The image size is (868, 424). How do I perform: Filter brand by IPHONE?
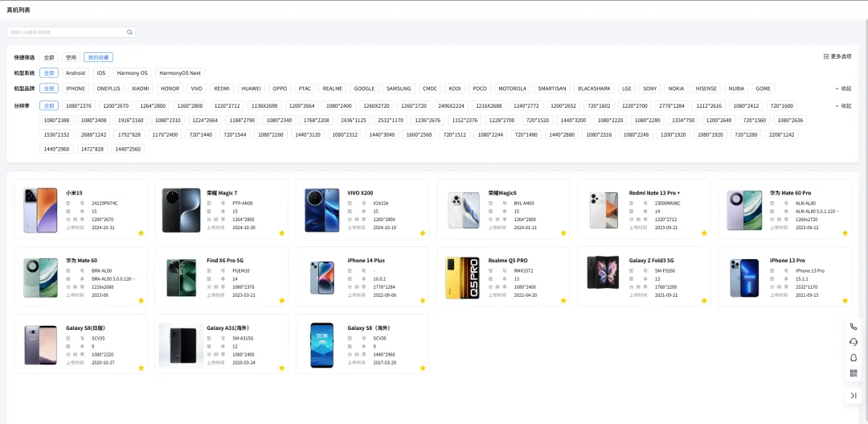[76, 89]
